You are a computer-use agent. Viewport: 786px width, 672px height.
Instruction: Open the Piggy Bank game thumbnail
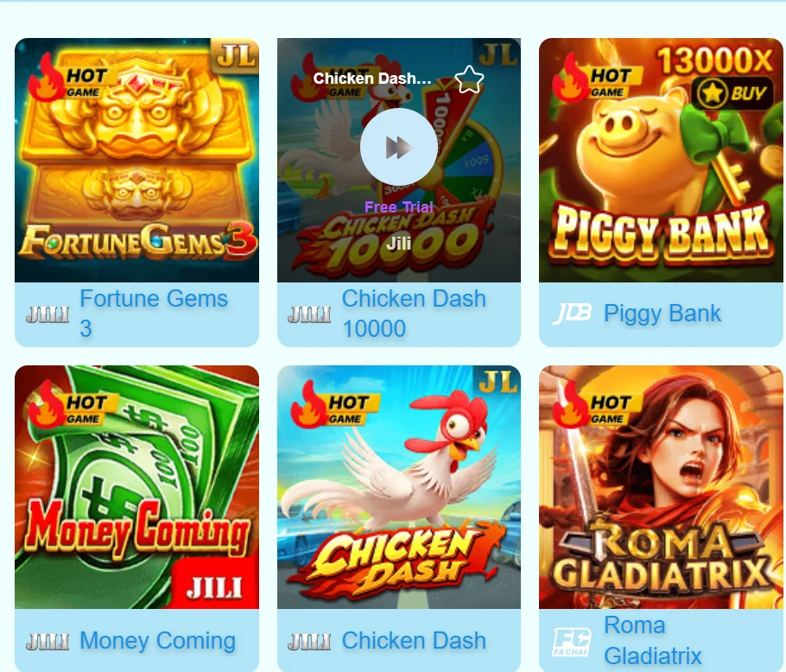[x=661, y=161]
